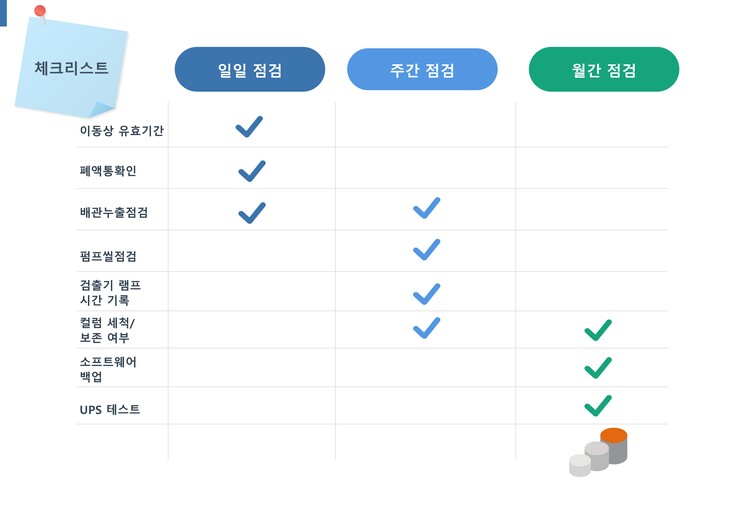Image resolution: width=750 pixels, height=514 pixels.
Task: Click the monthly checkmark for UPS 테스트
Action: coord(598,406)
